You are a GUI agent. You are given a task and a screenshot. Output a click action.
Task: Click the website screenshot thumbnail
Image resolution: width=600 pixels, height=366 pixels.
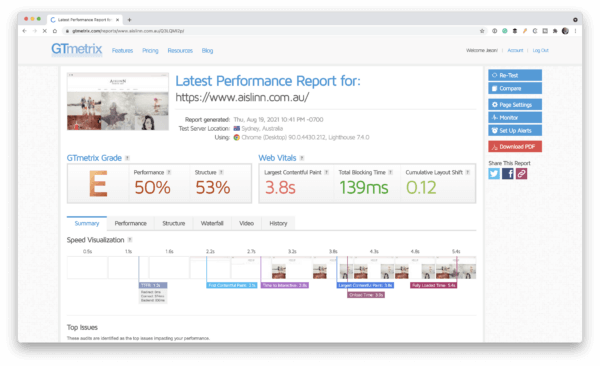(118, 101)
